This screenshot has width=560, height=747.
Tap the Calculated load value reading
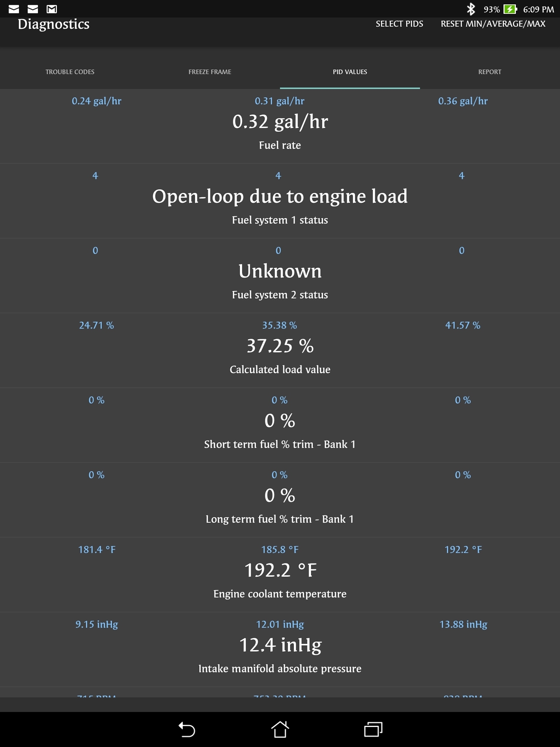(x=280, y=346)
